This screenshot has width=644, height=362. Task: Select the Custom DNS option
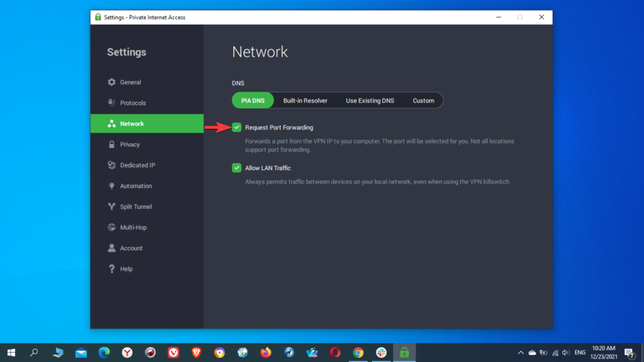tap(423, 101)
